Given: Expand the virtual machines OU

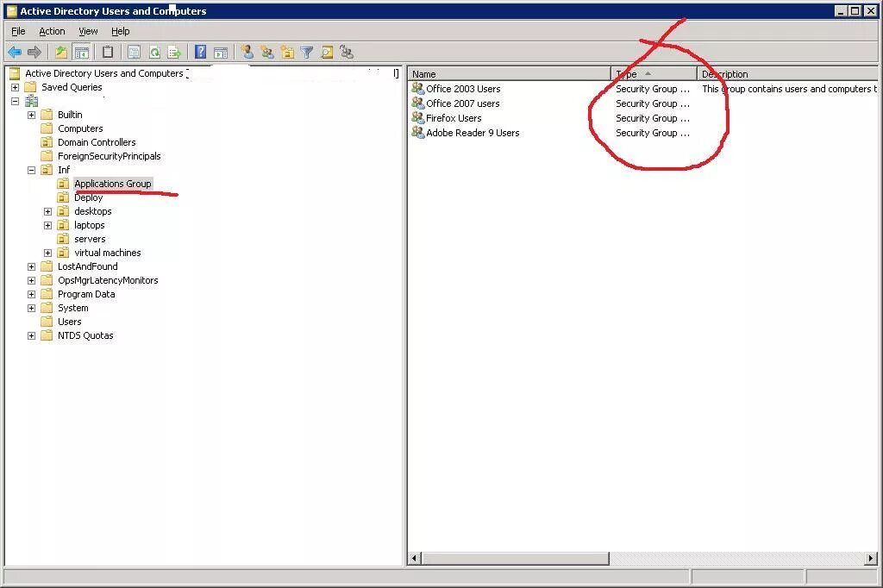Looking at the screenshot, I should (x=48, y=253).
